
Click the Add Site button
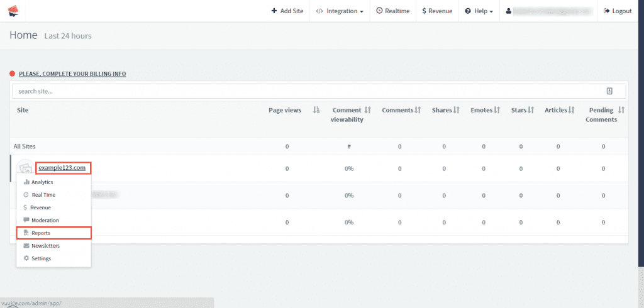tap(287, 11)
